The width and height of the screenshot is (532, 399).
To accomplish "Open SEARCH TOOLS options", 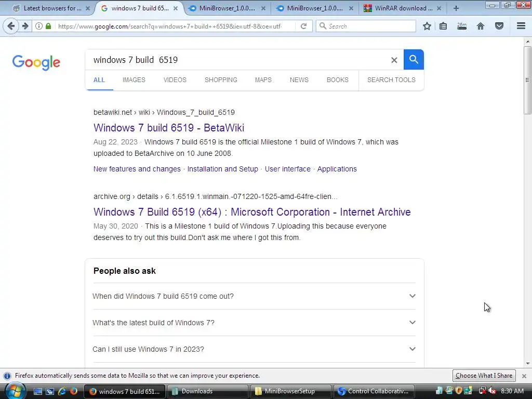I will click(x=391, y=79).
